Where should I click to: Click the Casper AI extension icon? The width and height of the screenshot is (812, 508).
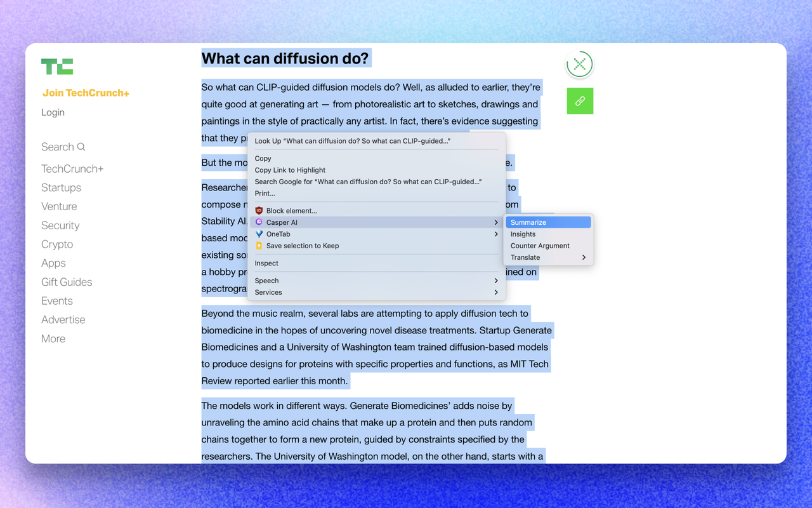click(258, 222)
